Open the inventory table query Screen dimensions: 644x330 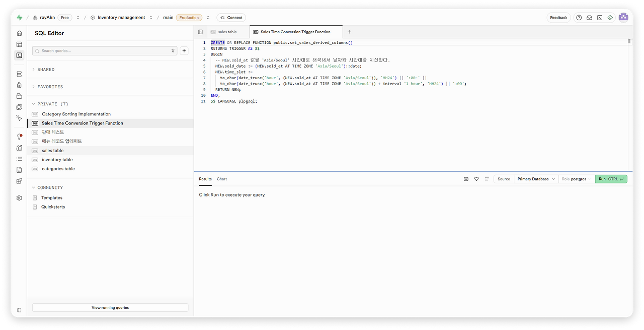click(110, 160)
